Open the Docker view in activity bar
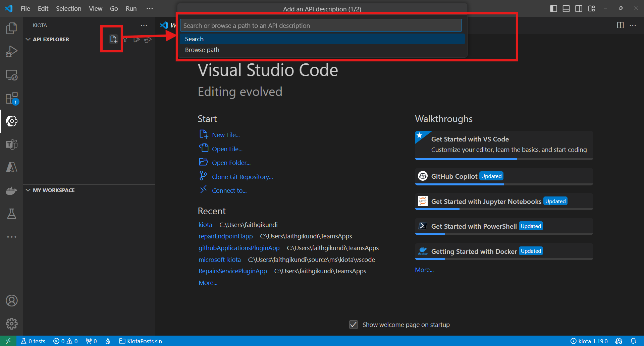644x346 pixels. (x=11, y=191)
